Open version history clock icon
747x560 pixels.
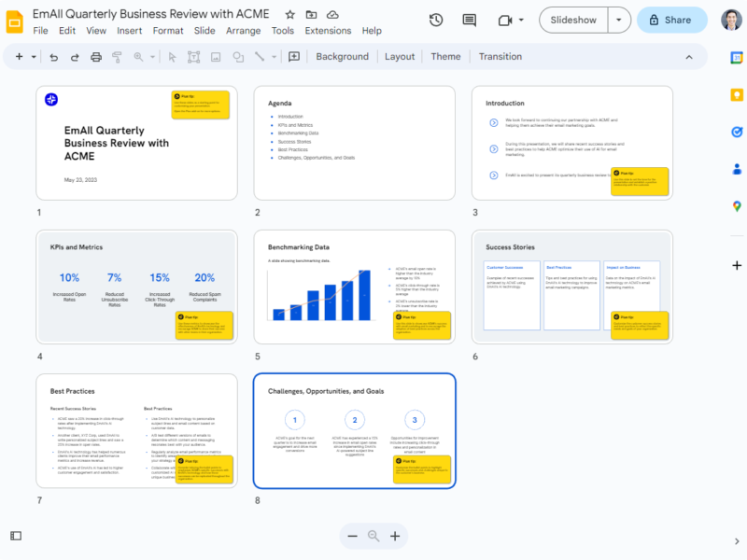click(x=436, y=21)
